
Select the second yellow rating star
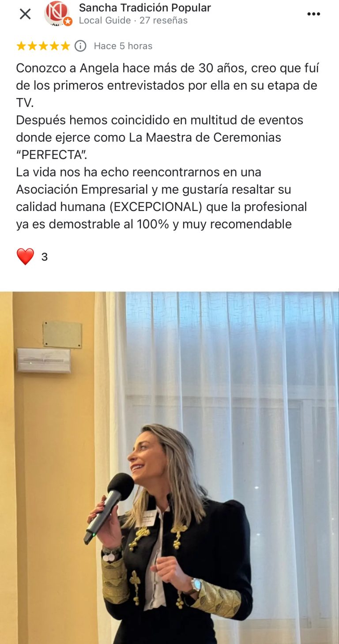point(32,46)
